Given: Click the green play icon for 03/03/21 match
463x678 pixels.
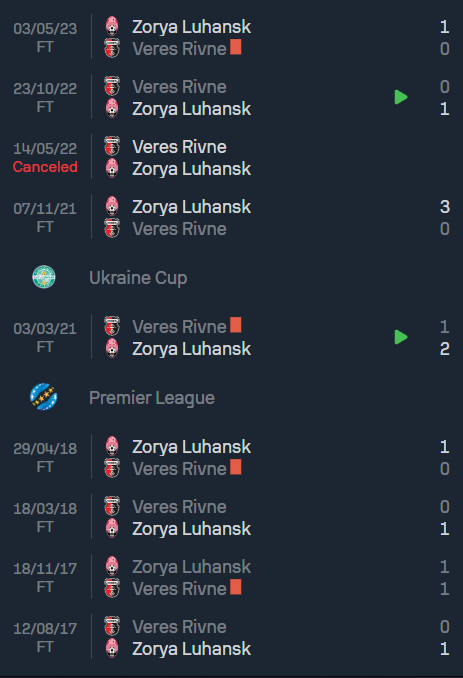Looking at the screenshot, I should pos(401,337).
